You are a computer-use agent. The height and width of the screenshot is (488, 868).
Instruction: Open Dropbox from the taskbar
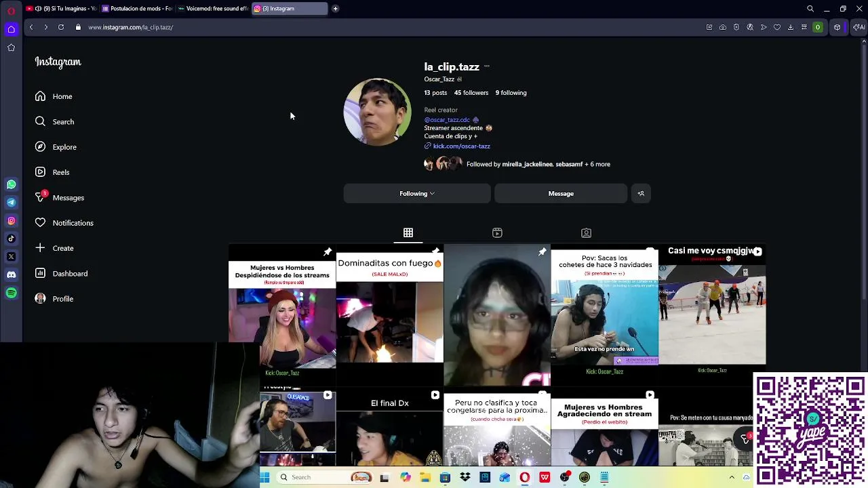465,477
